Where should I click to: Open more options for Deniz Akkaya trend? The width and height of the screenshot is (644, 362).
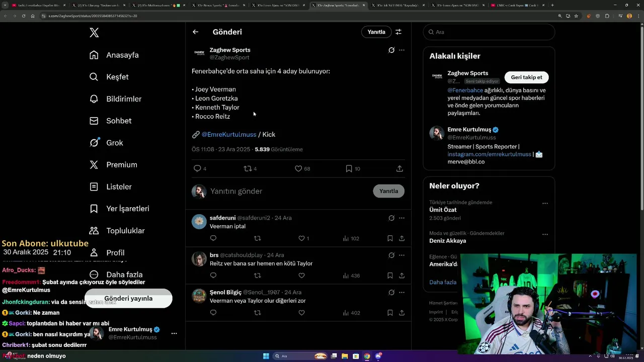pyautogui.click(x=545, y=234)
